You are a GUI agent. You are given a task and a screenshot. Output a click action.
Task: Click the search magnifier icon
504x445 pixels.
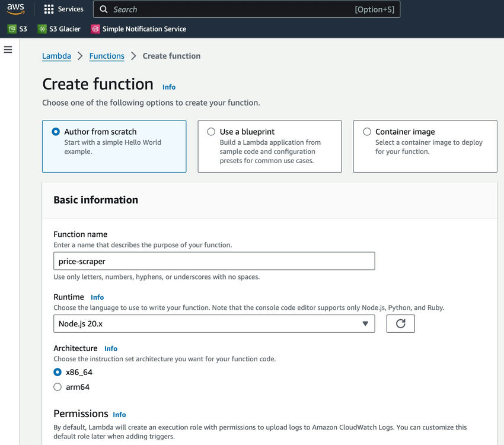[103, 9]
